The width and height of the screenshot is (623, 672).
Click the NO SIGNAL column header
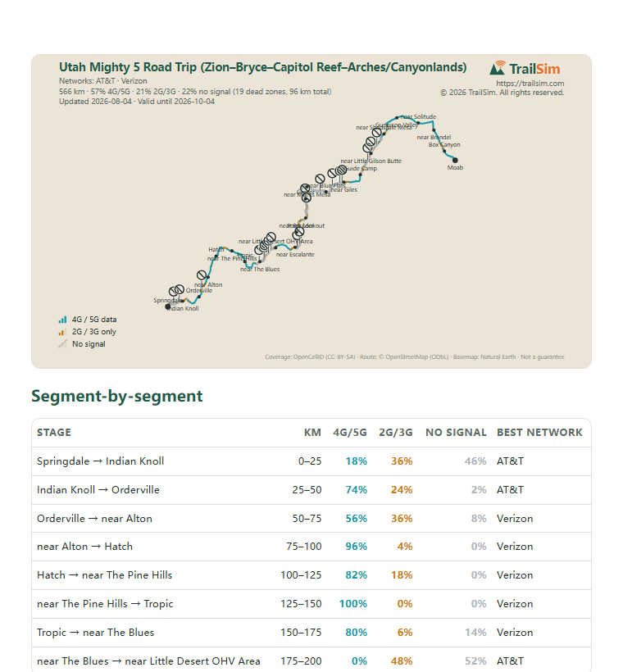(456, 433)
